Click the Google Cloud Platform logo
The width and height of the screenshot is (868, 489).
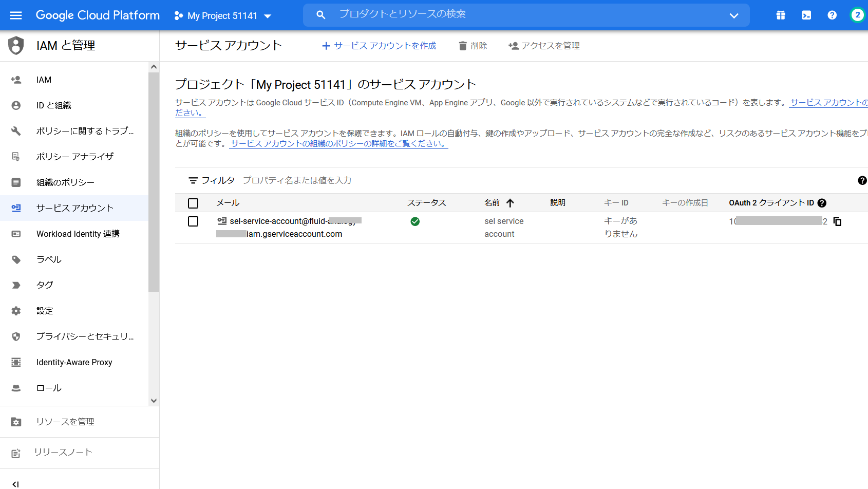[x=98, y=15]
